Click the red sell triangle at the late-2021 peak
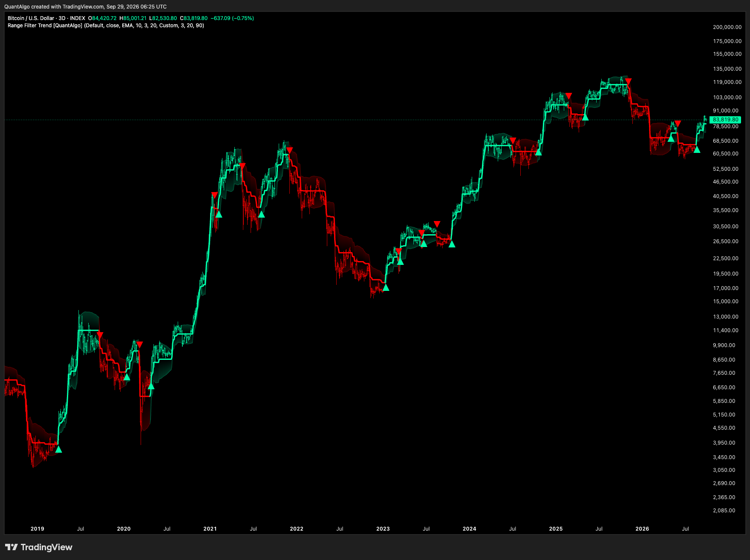 (289, 150)
